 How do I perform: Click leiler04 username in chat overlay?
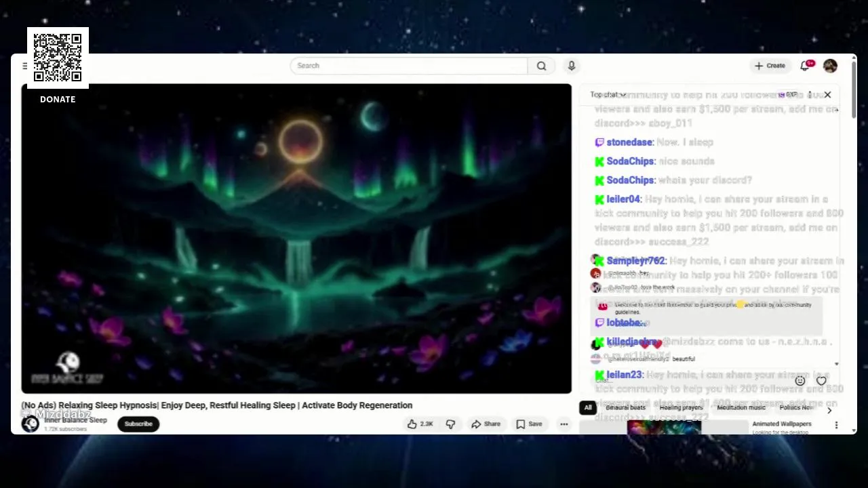coord(624,199)
